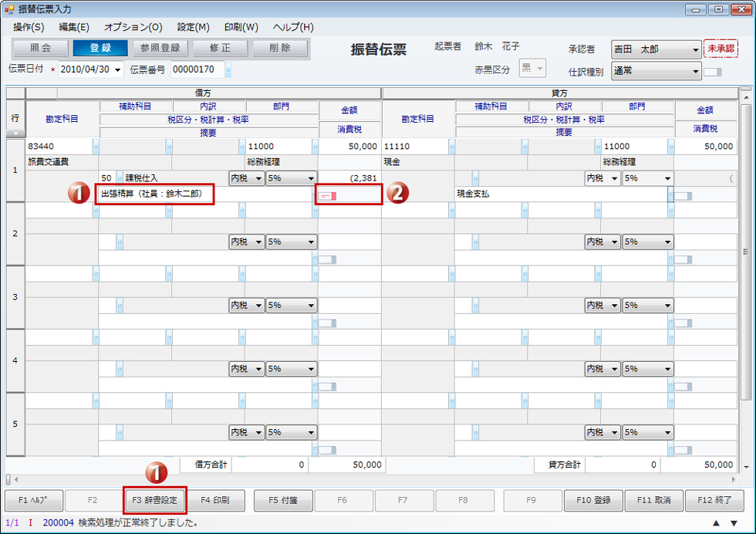Open lookup beside debit department 11000
Screen dimensions: 756x534
coord(315,147)
